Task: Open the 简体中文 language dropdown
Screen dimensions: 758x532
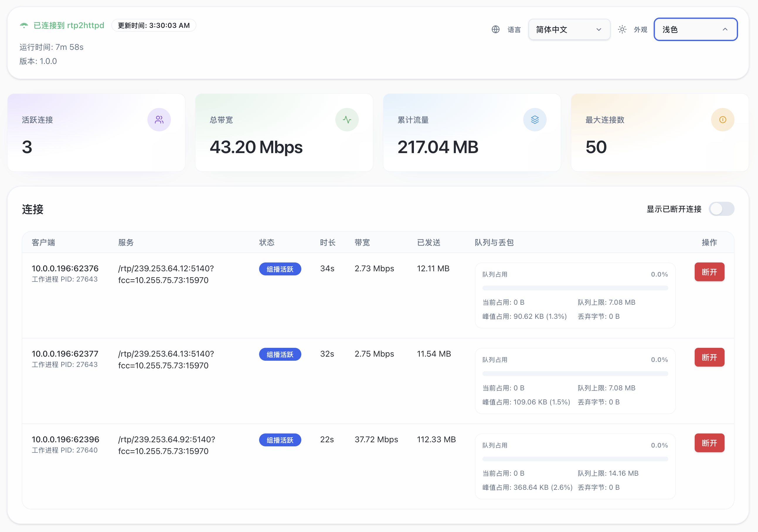Action: (569, 29)
